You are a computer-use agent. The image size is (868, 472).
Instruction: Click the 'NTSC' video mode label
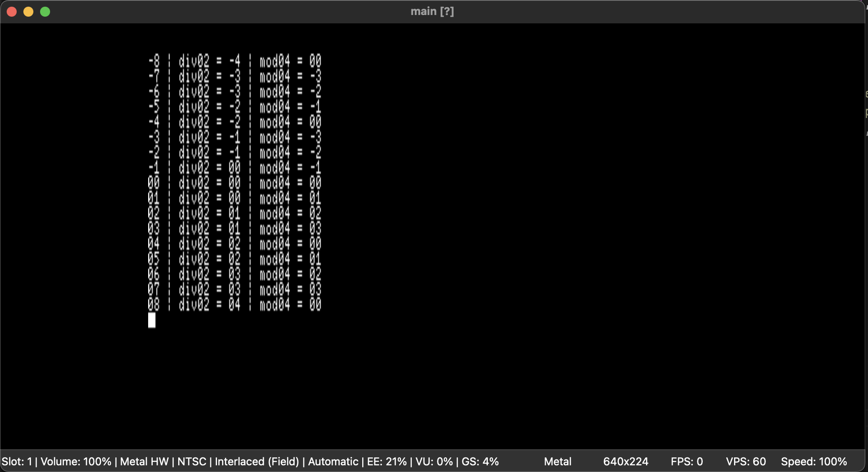coord(192,462)
